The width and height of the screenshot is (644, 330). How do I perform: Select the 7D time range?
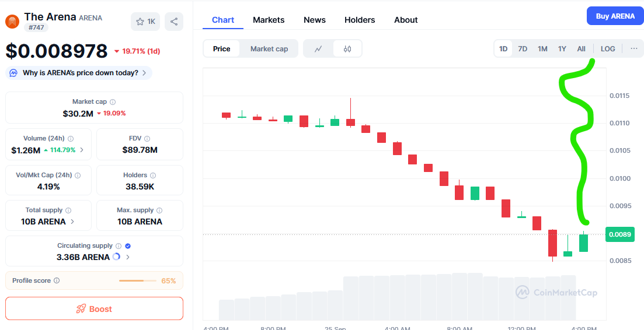(523, 48)
